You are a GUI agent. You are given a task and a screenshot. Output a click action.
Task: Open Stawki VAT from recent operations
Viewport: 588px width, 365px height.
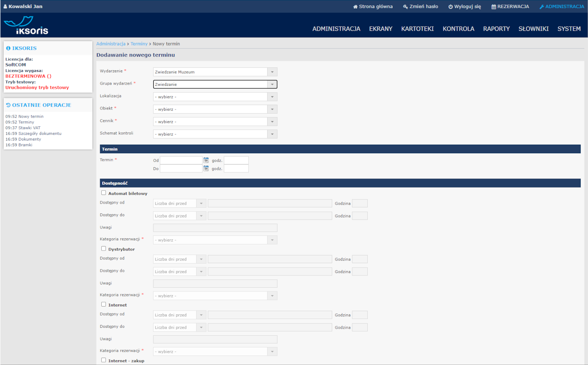29,128
